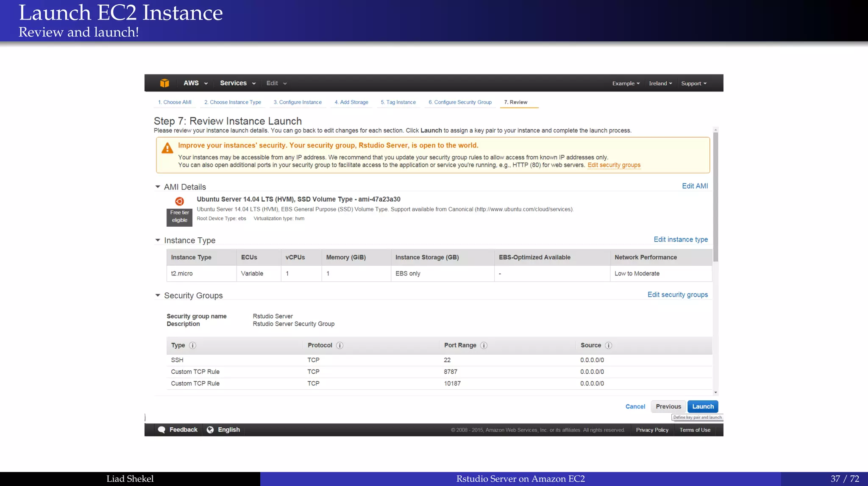Image resolution: width=868 pixels, height=486 pixels.
Task: Click the Ubuntu logo icon in AMI Details
Action: pyautogui.click(x=179, y=201)
